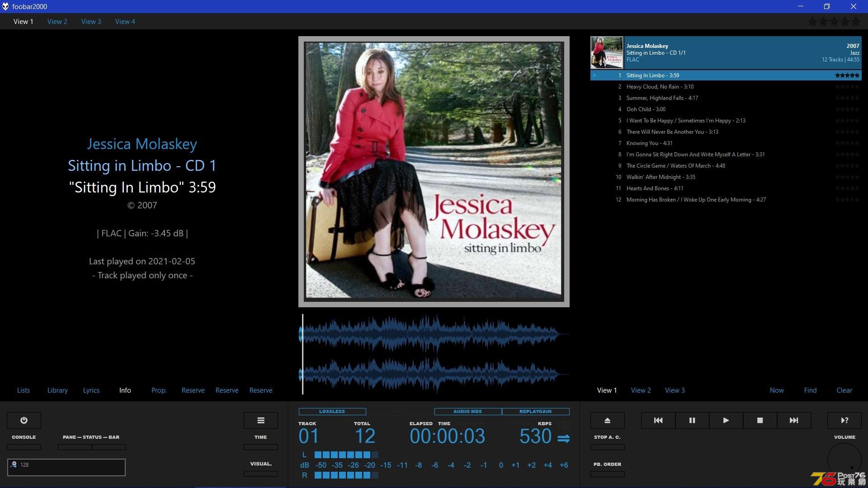868x488 pixels.
Task: Click the Clear link under playlist
Action: 844,390
